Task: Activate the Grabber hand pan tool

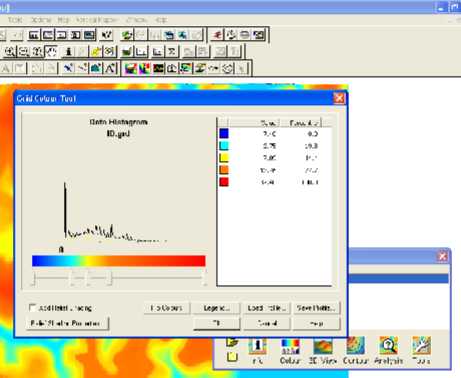Action: 51,52
